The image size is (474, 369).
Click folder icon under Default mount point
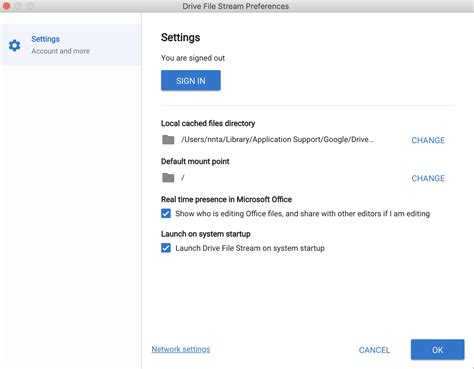(x=168, y=178)
